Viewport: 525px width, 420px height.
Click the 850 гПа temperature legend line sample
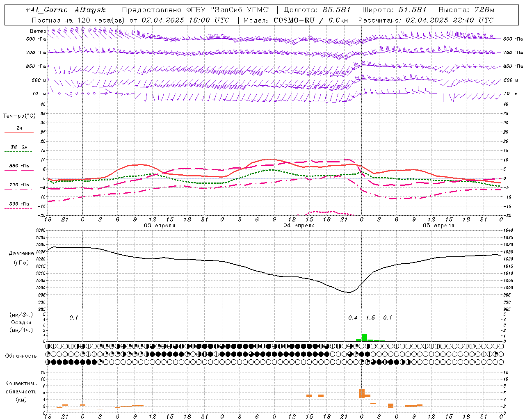pos(19,170)
